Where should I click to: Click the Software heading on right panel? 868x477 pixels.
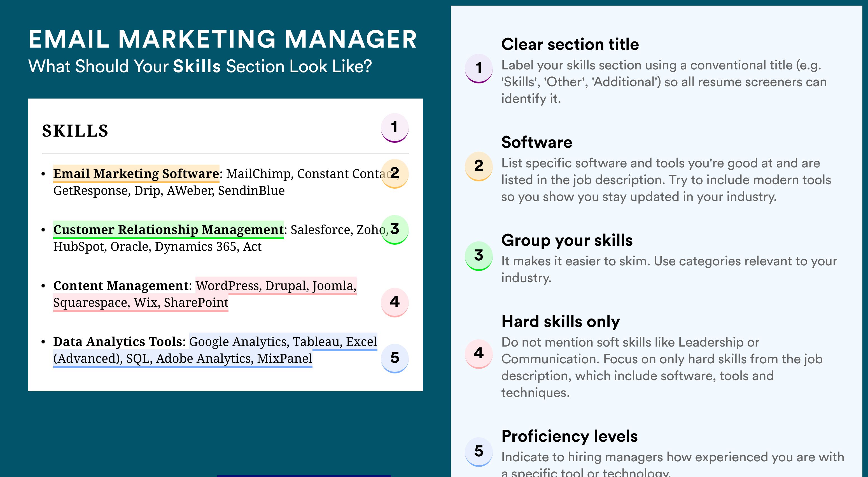tap(537, 142)
